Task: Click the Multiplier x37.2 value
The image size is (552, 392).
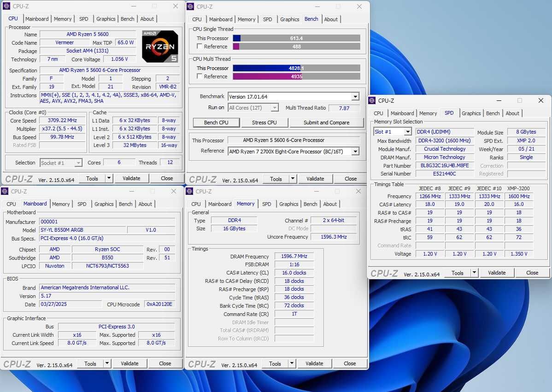Action: (x=62, y=129)
